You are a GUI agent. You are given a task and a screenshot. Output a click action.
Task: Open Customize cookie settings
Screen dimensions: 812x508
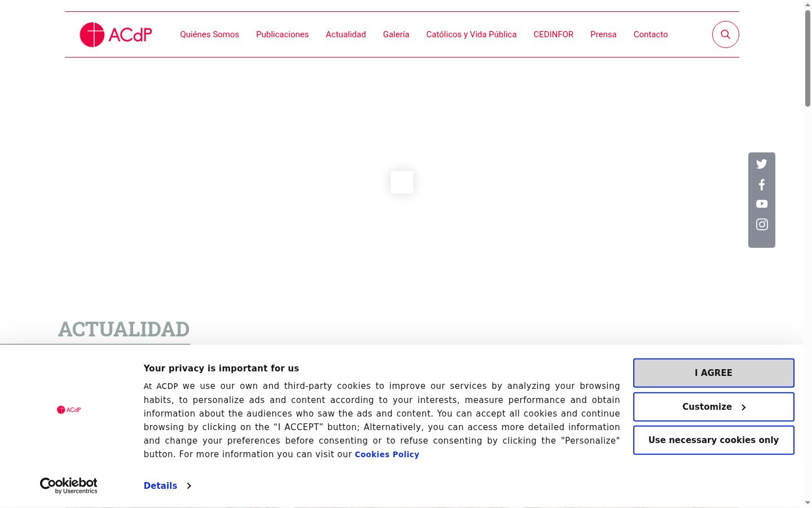coord(714,407)
